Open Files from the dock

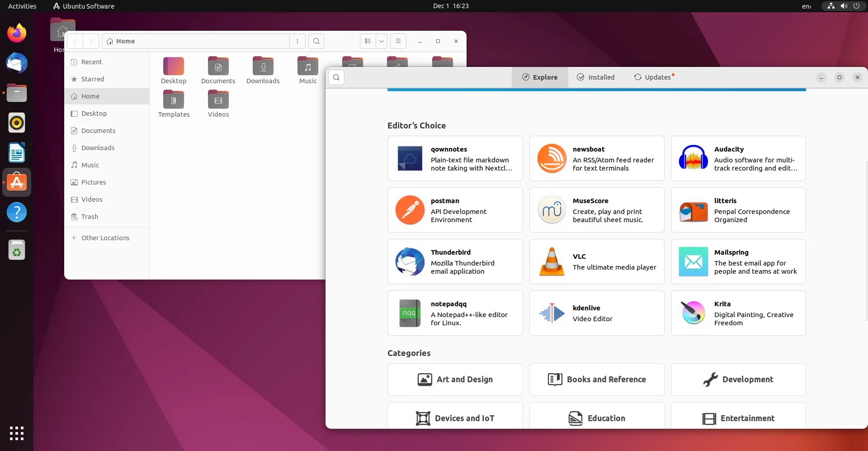[17, 93]
